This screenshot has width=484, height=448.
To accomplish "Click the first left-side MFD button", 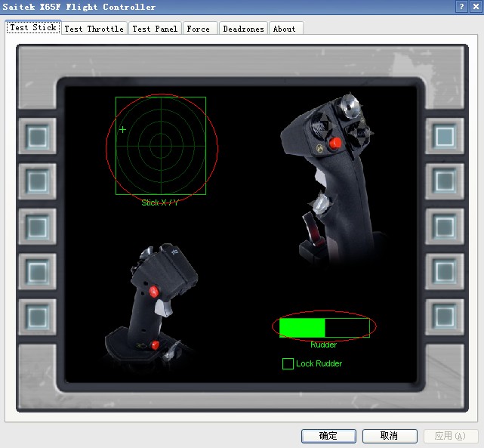I will 37,136.
